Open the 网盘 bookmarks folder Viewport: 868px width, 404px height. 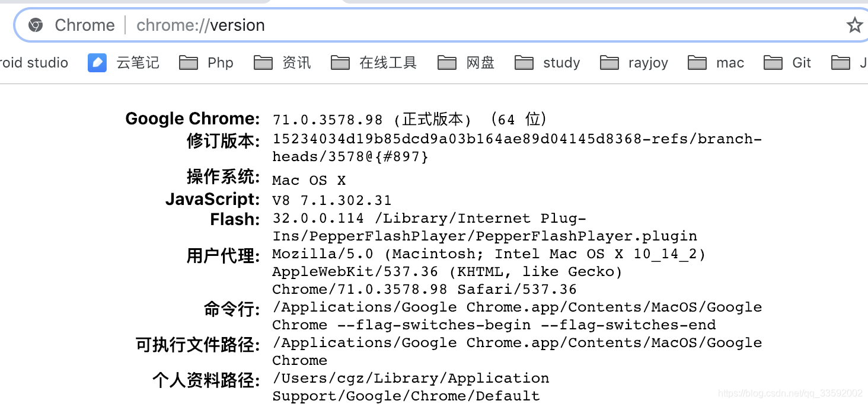(466, 63)
